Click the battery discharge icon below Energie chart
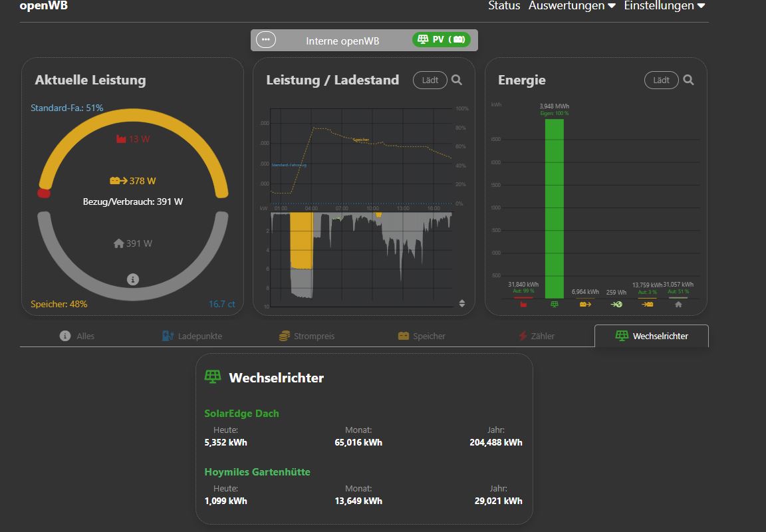This screenshot has height=532, width=766. (585, 304)
